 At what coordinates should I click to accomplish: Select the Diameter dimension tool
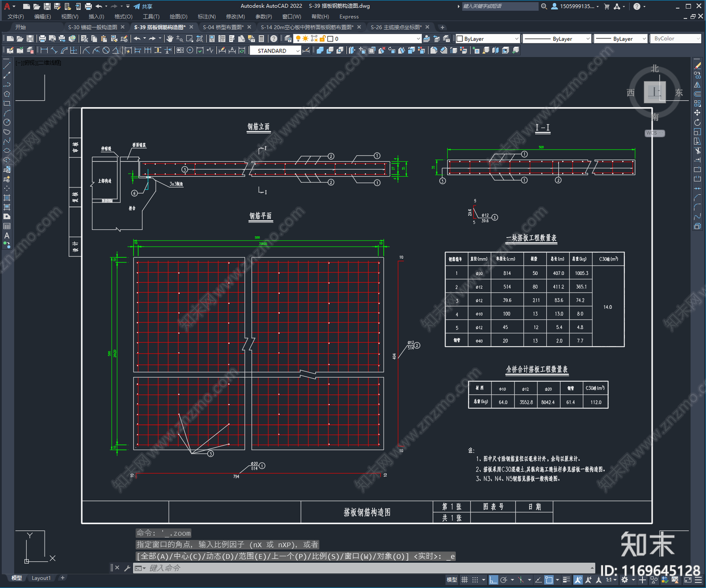tap(106, 50)
